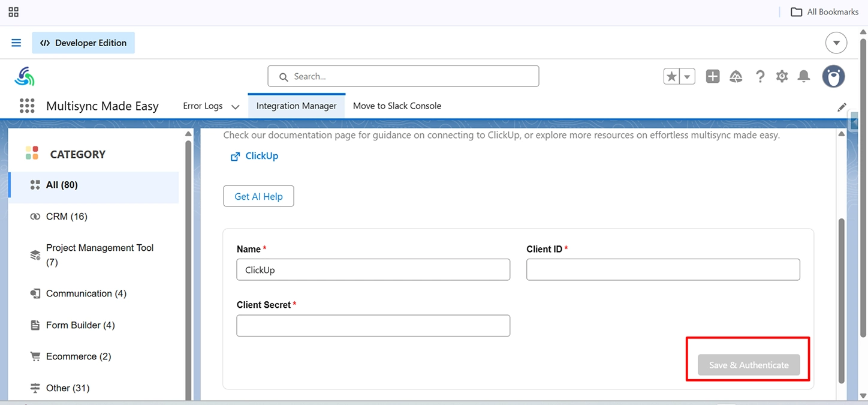This screenshot has width=868, height=405.
Task: Click the CATEGORY colored squares icon
Action: (x=32, y=153)
